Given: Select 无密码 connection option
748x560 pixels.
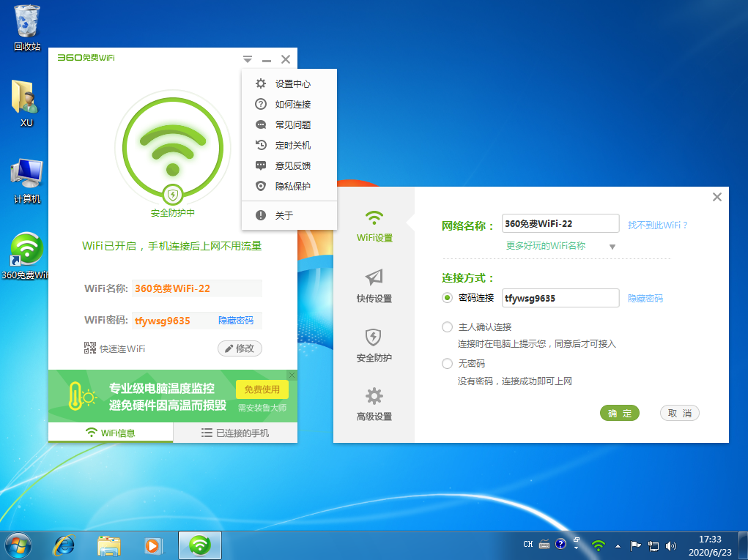Looking at the screenshot, I should pos(447,364).
